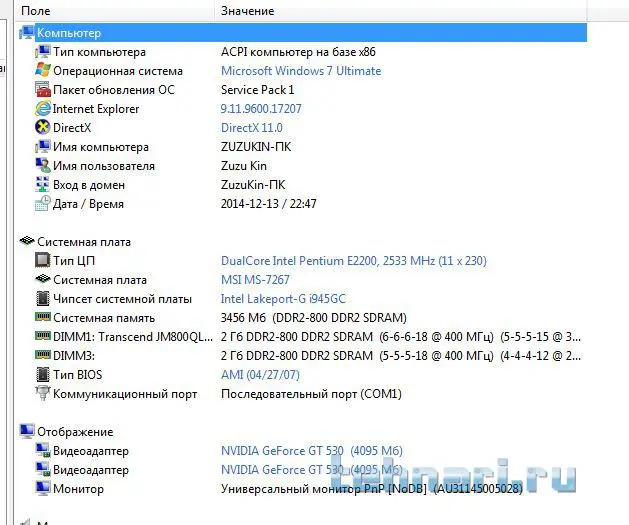Click the chipset icon beside Чипсет системной платы

pyautogui.click(x=43, y=298)
